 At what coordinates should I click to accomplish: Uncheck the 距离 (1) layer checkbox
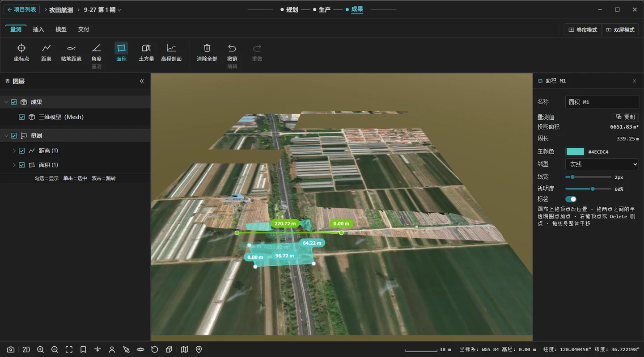click(22, 151)
